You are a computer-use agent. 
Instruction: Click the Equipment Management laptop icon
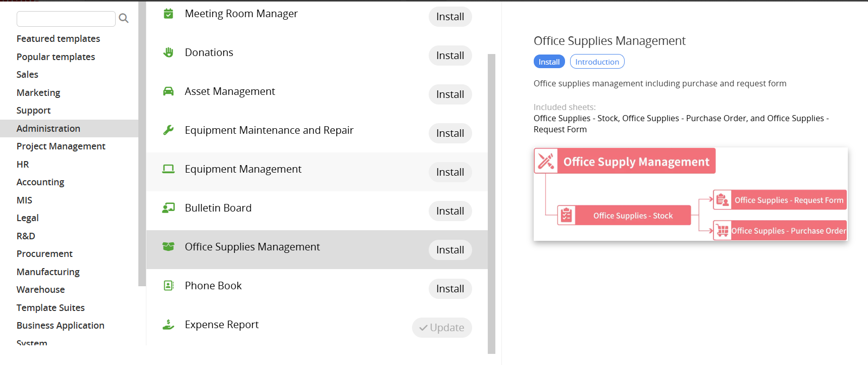[x=169, y=169]
